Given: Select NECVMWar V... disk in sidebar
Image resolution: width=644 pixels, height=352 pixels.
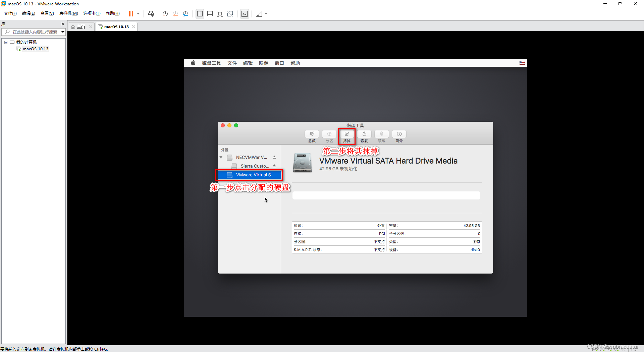Looking at the screenshot, I should pos(249,157).
